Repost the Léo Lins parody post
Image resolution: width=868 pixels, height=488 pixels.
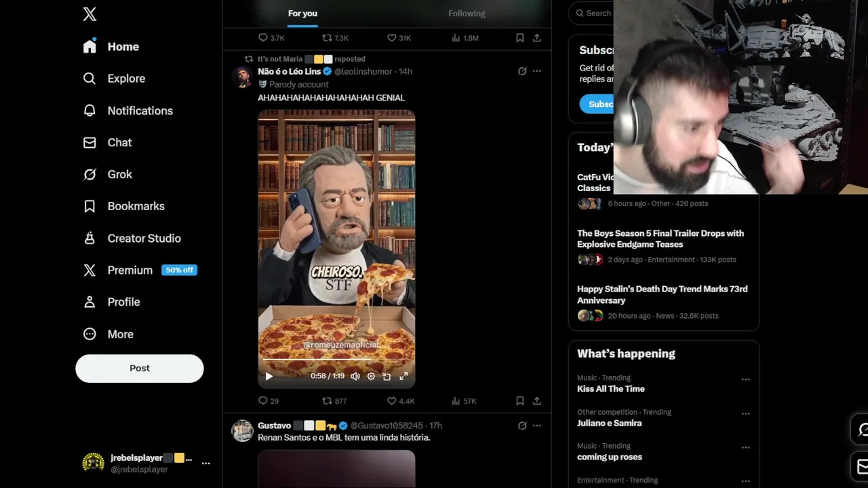click(x=334, y=401)
